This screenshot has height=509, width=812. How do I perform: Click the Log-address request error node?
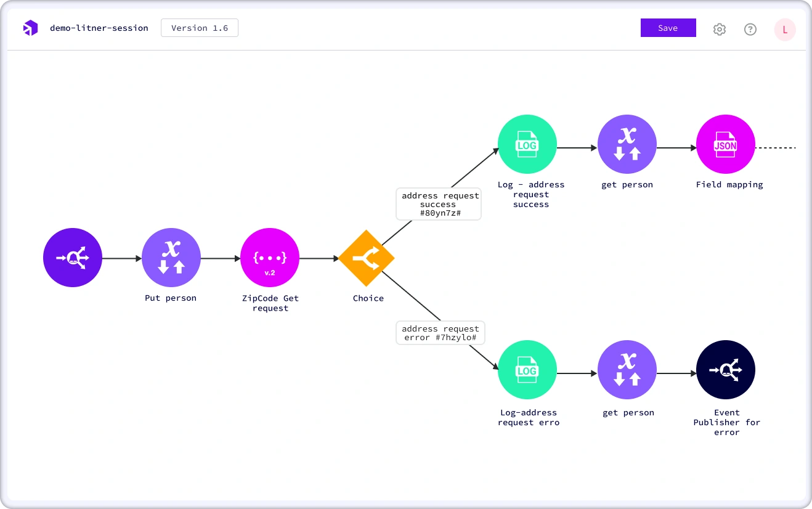pos(527,370)
